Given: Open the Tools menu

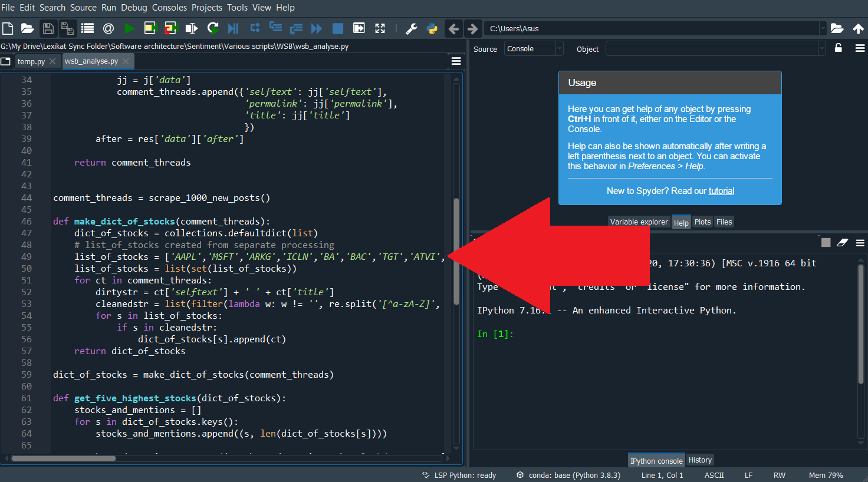Looking at the screenshot, I should point(237,8).
